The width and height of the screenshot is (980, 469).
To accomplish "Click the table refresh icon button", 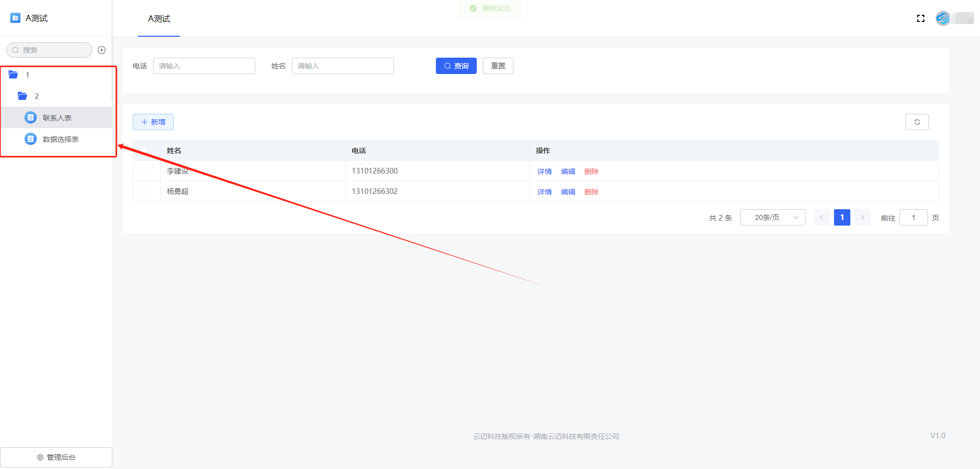I will (917, 122).
